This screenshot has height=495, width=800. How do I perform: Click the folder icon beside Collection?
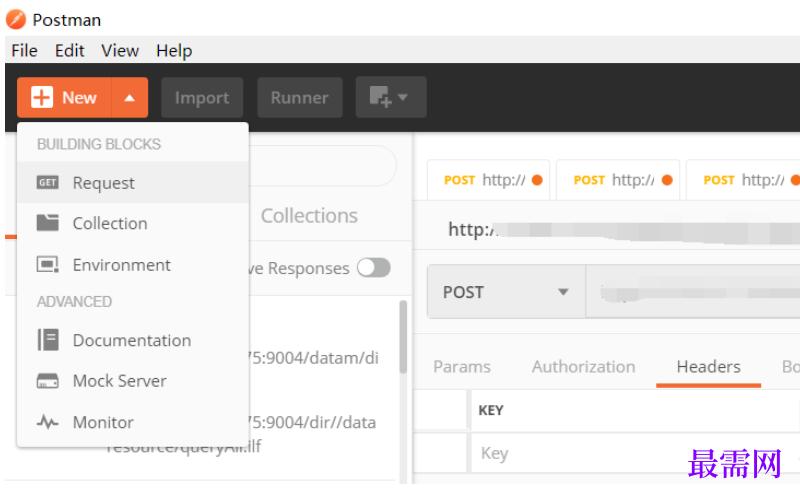[x=47, y=222]
